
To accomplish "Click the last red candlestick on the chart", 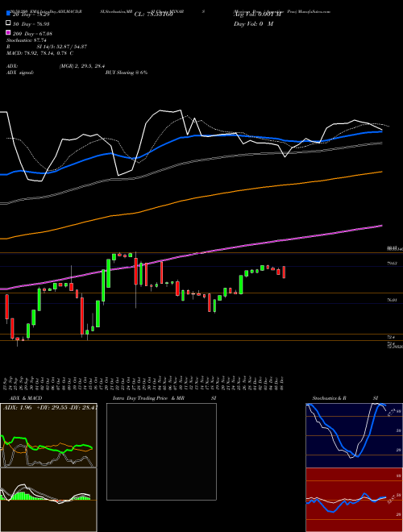I will pos(284,272).
